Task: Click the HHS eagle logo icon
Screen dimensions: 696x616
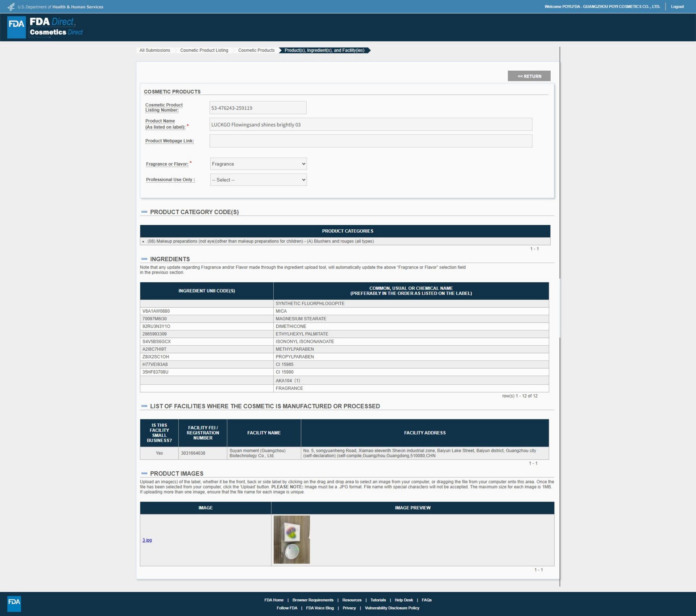Action: coord(11,7)
